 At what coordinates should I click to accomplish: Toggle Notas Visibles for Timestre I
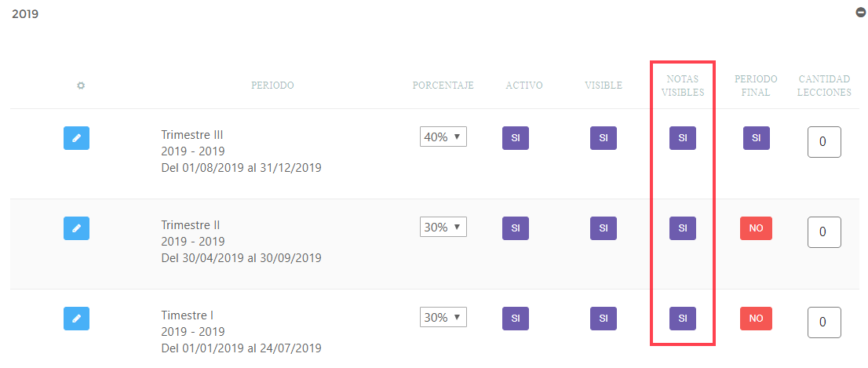683,319
